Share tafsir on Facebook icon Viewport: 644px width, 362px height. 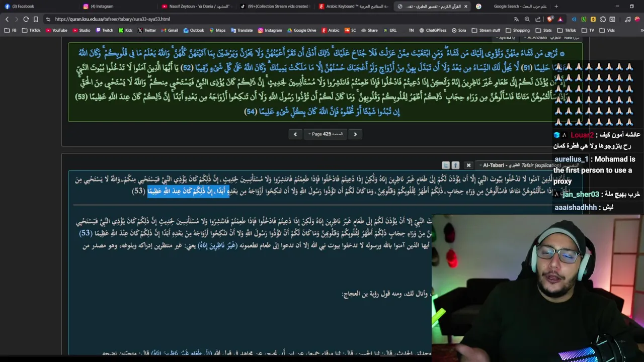(455, 165)
